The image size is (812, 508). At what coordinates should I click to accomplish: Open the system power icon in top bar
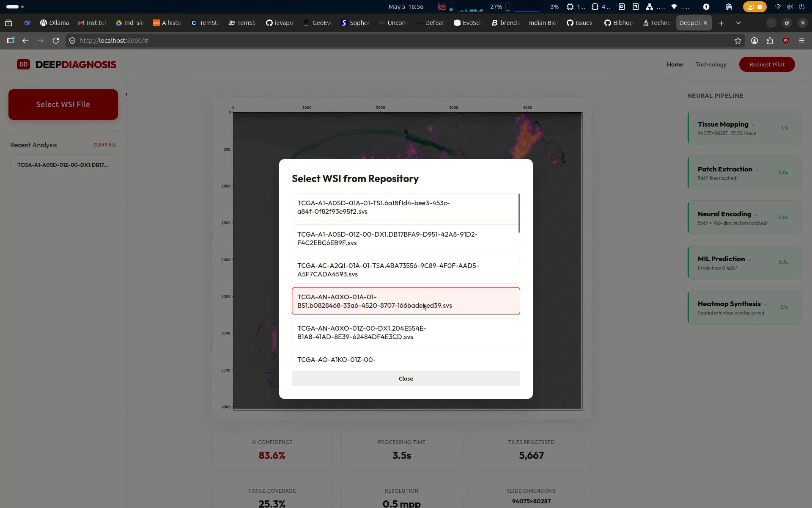[801, 7]
